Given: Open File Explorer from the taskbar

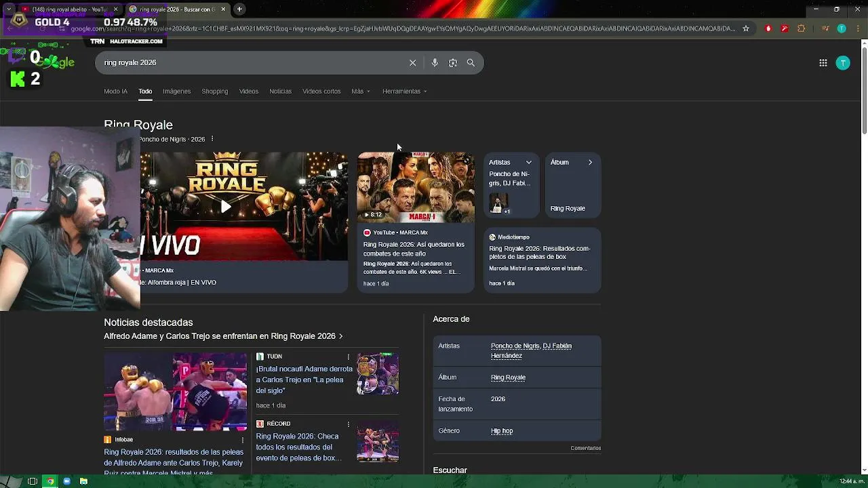Looking at the screenshot, I should (x=83, y=481).
